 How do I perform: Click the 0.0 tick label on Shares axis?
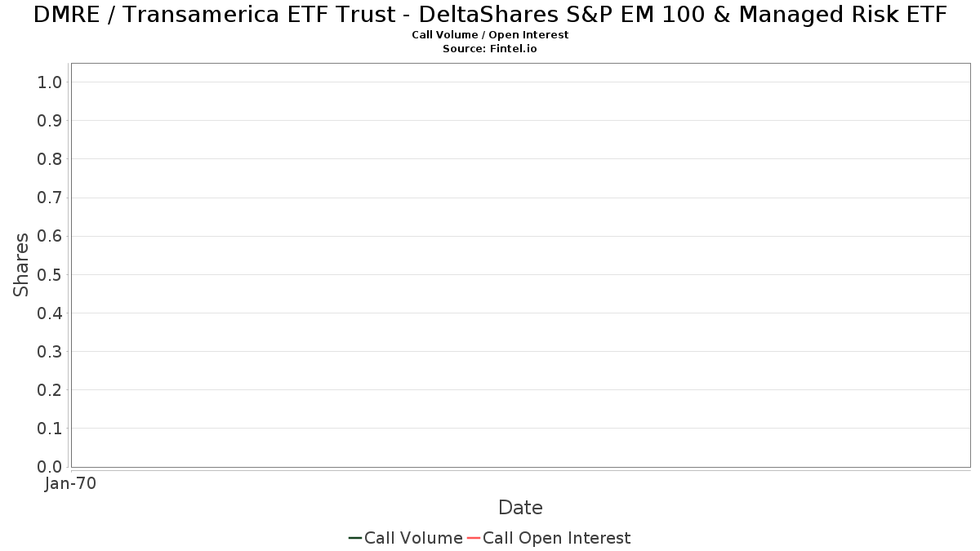point(50,467)
